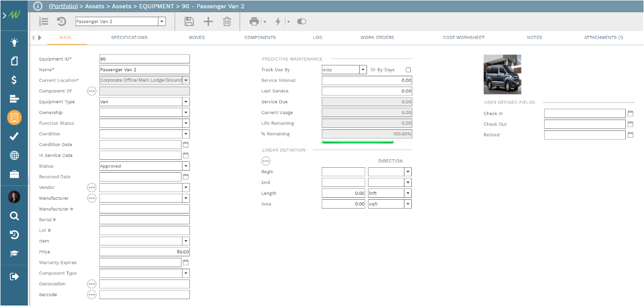
Task: Click the plus icon to add record
Action: (208, 22)
